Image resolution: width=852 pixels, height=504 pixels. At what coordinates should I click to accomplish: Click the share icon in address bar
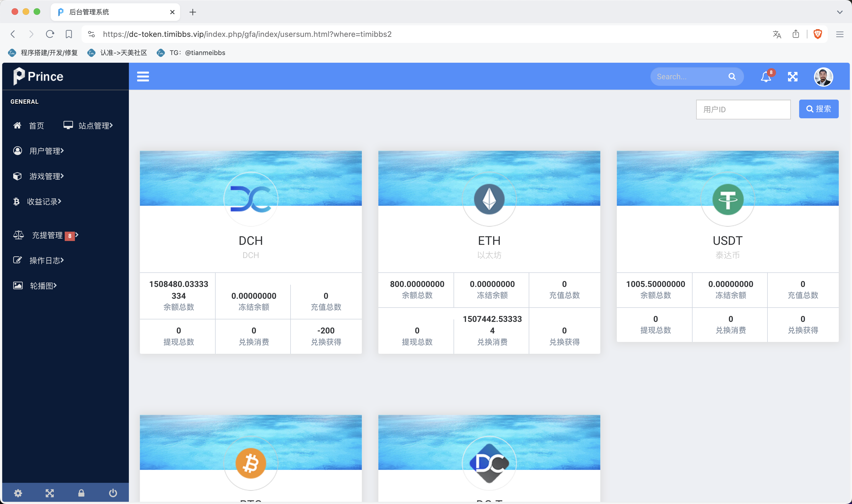796,34
